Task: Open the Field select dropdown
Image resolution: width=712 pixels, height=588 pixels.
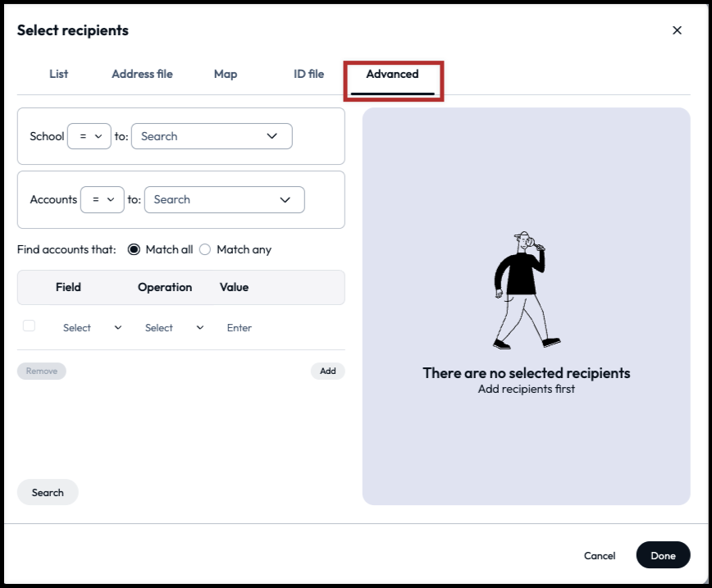Action: tap(91, 327)
